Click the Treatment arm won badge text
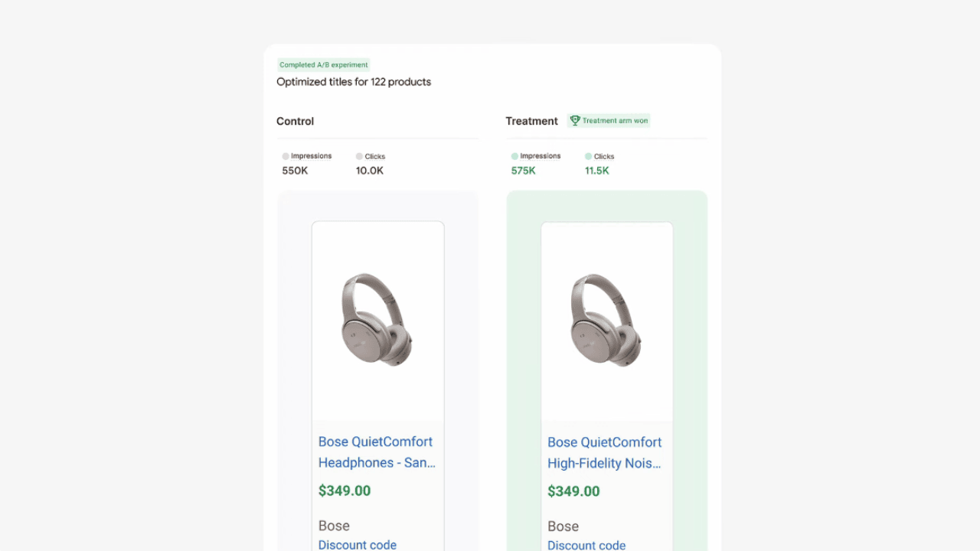Screen dimensions: 980x551 click(x=615, y=121)
